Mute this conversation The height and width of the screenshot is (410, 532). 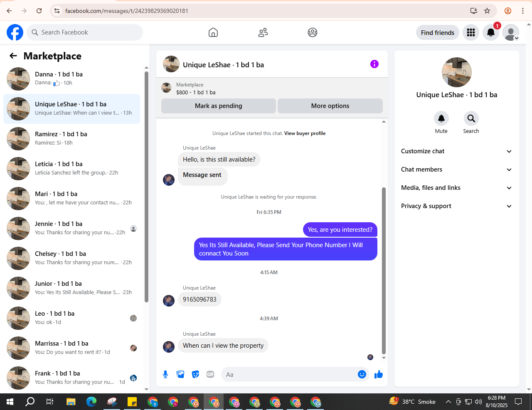coord(441,118)
